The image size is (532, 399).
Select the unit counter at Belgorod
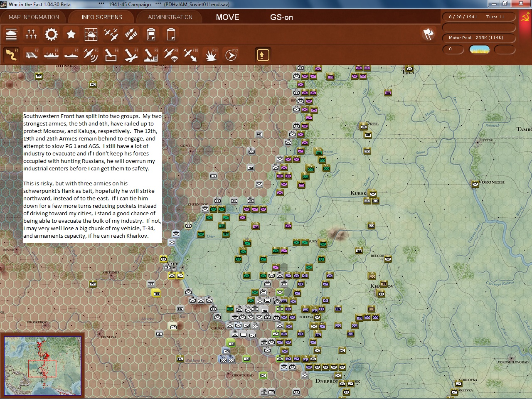[388, 259]
